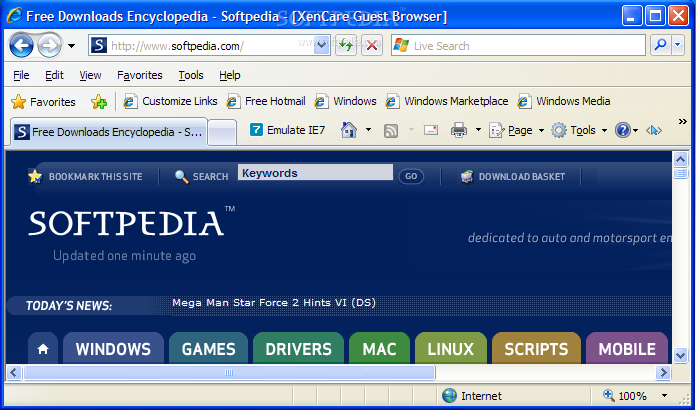Switch to the GAMES category tab
Screen dimensions: 696x410
point(209,348)
